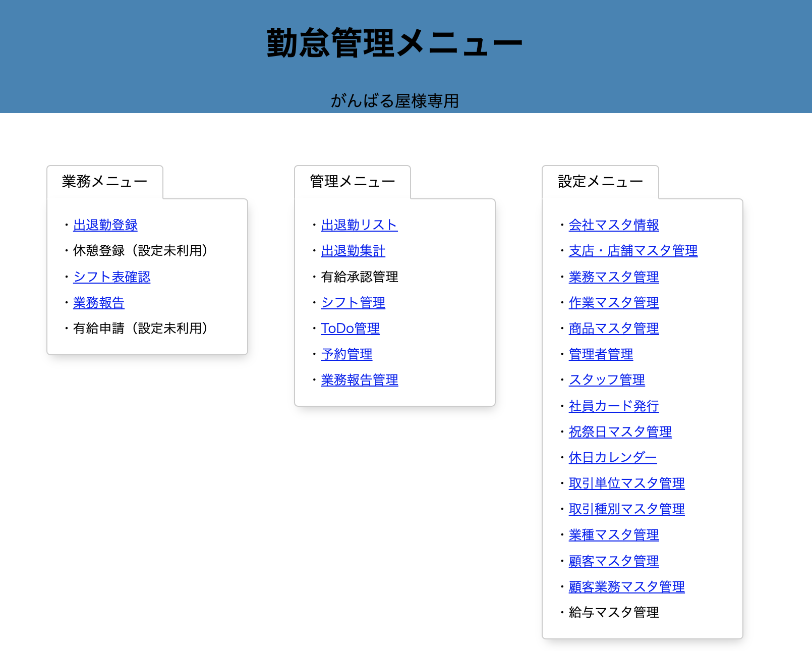Go to 支店・店舗マスタ管理

tap(633, 251)
